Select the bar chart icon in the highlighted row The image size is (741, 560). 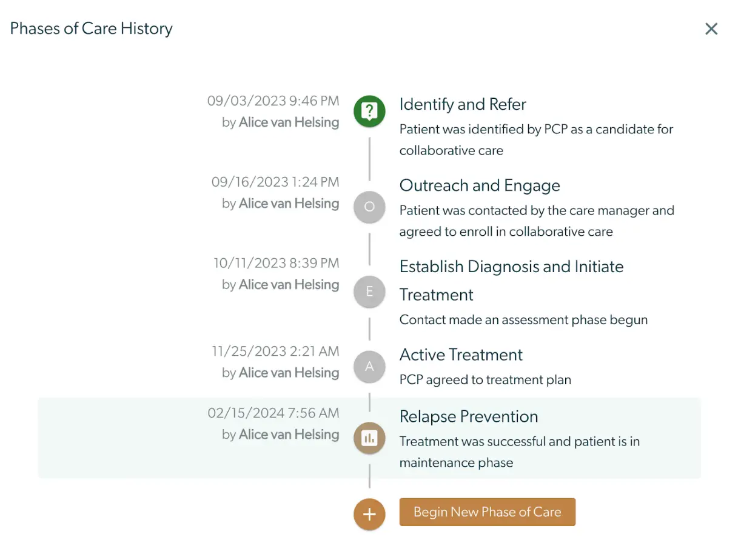[369, 438]
